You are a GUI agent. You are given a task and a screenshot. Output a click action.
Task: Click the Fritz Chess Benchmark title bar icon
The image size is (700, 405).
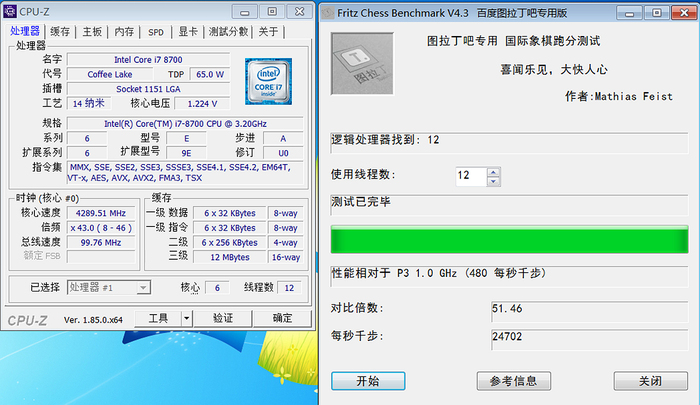(x=328, y=13)
